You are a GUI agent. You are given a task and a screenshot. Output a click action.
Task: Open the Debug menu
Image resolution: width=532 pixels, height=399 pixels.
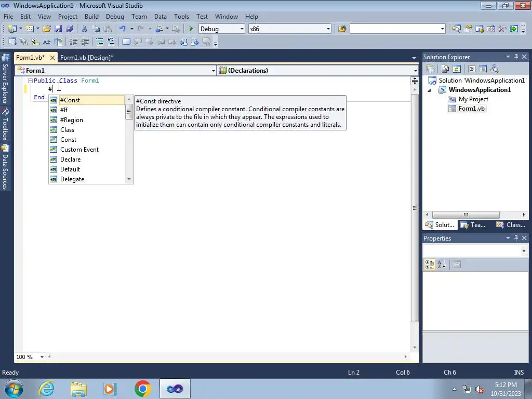click(x=115, y=16)
